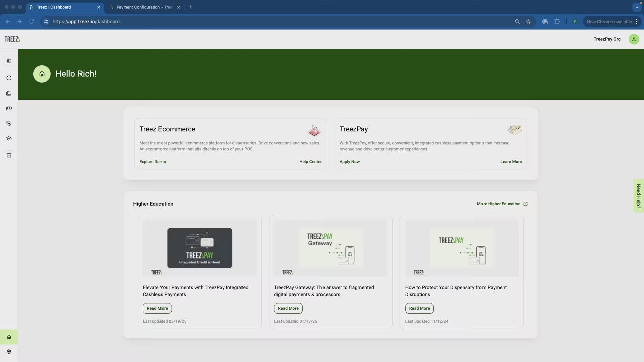Screen dimensions: 644x362
Task: Click the TreezPay Gateway article title
Action: tap(324, 291)
